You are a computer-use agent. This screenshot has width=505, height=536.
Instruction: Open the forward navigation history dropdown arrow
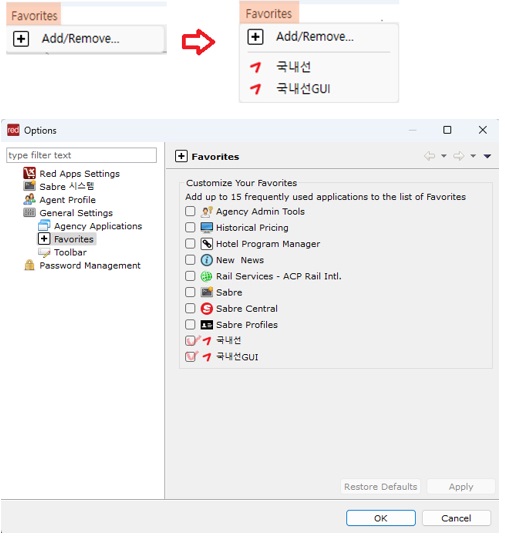pos(473,156)
